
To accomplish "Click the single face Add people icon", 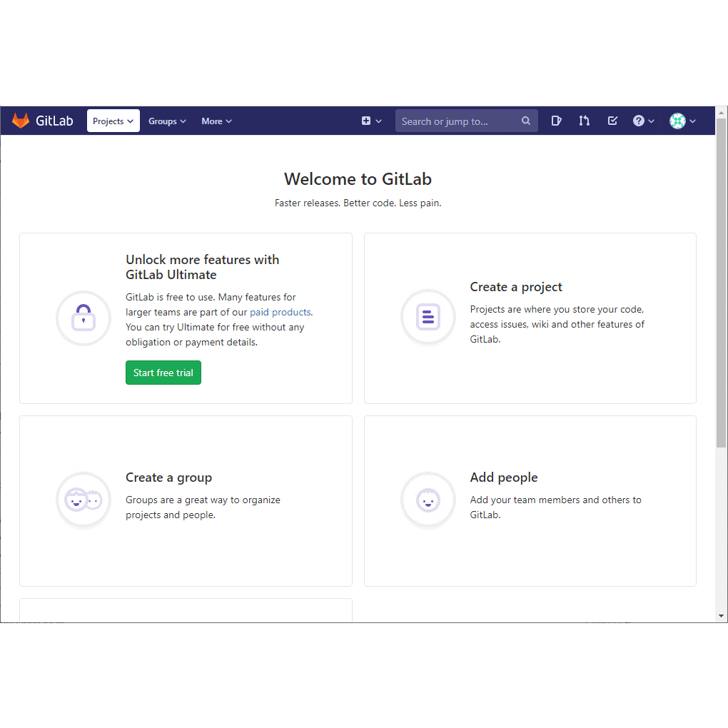I will (x=428, y=500).
